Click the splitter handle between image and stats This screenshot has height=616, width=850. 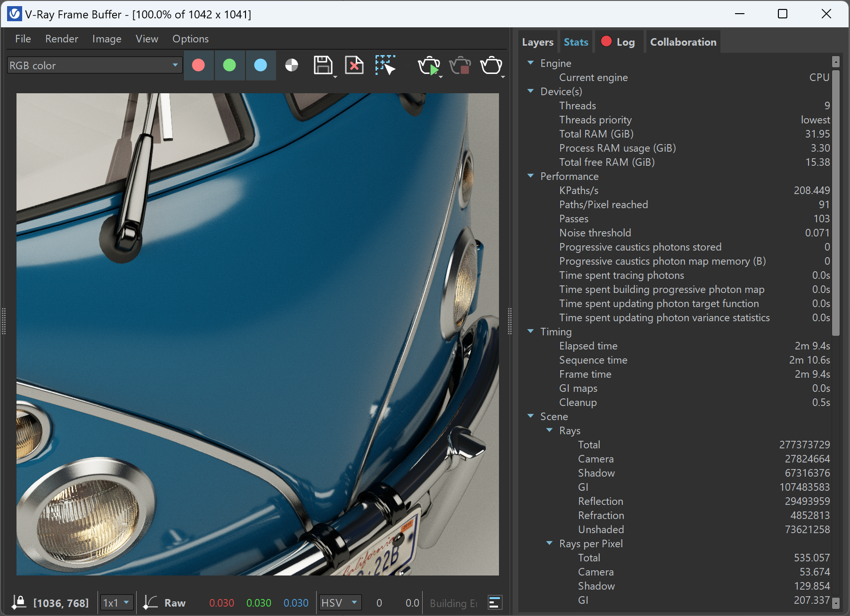click(510, 321)
